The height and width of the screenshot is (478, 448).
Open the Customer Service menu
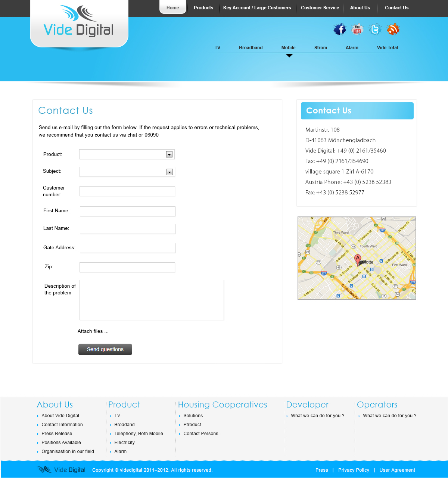(x=320, y=7)
